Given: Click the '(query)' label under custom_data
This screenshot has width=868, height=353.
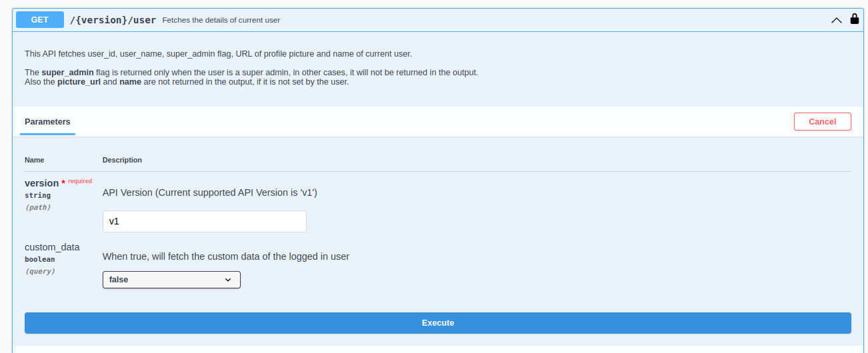Looking at the screenshot, I should (x=40, y=271).
